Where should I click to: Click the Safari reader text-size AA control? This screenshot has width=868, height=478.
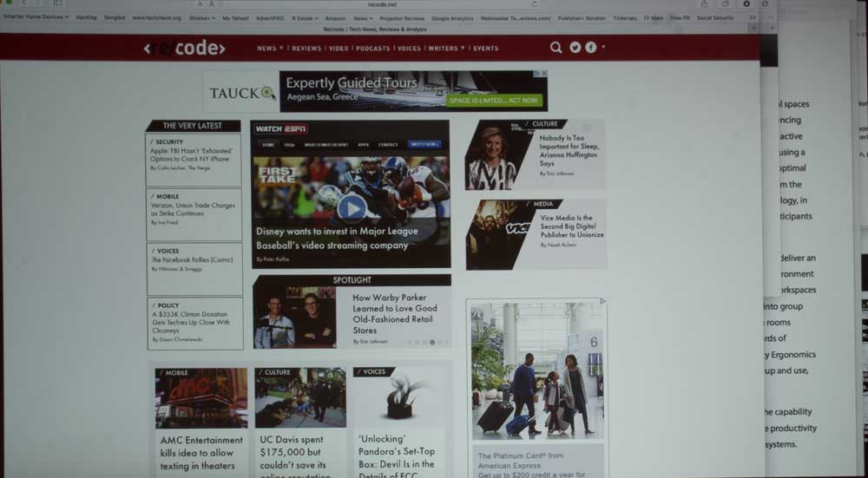[207, 4]
